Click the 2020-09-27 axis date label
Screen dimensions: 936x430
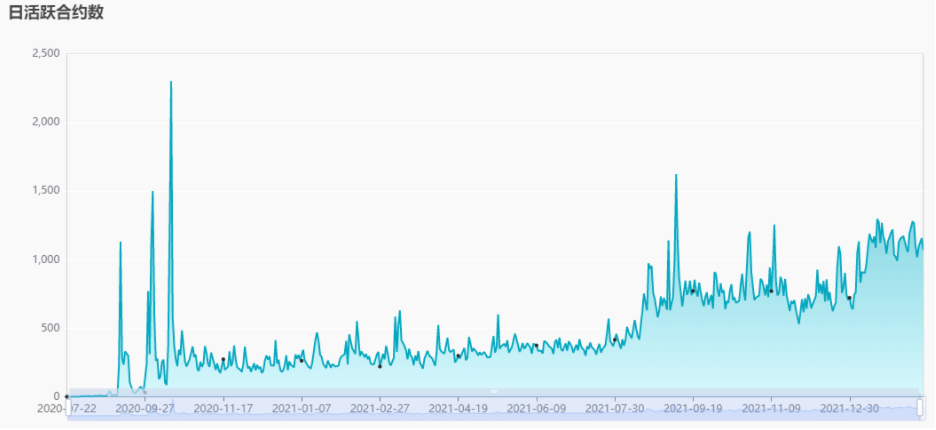point(144,408)
